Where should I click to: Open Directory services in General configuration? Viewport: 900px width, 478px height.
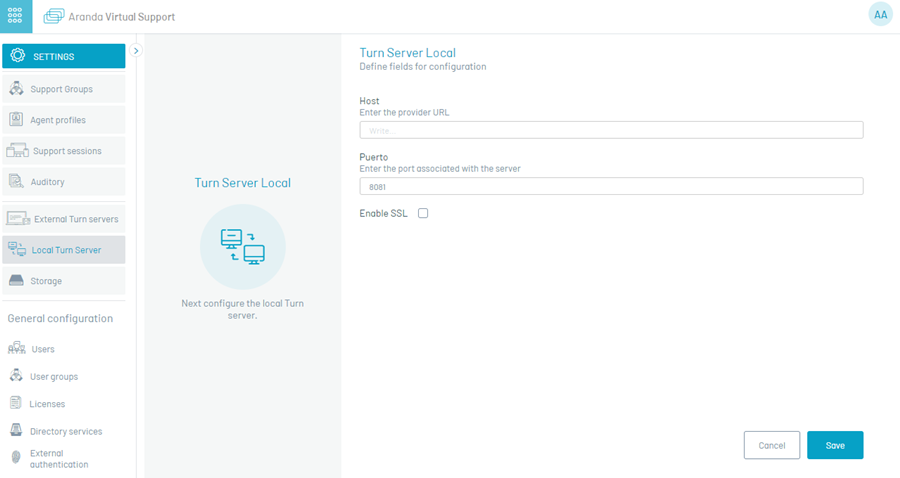point(66,431)
